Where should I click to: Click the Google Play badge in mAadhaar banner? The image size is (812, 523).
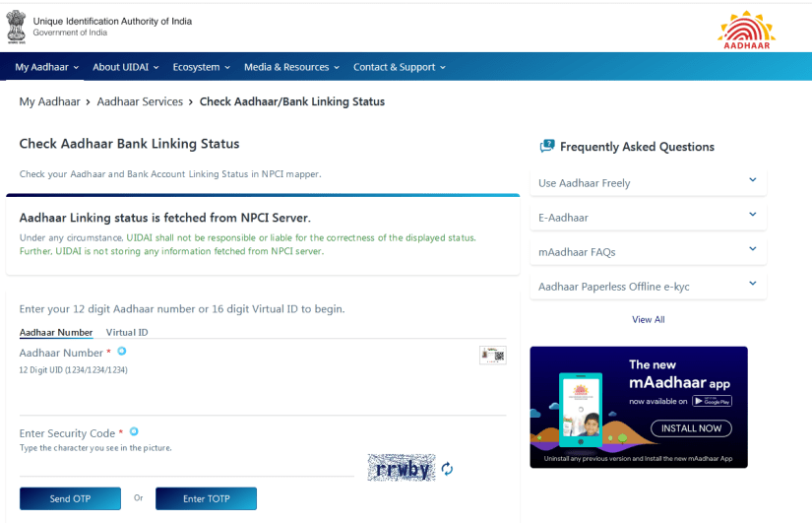712,401
